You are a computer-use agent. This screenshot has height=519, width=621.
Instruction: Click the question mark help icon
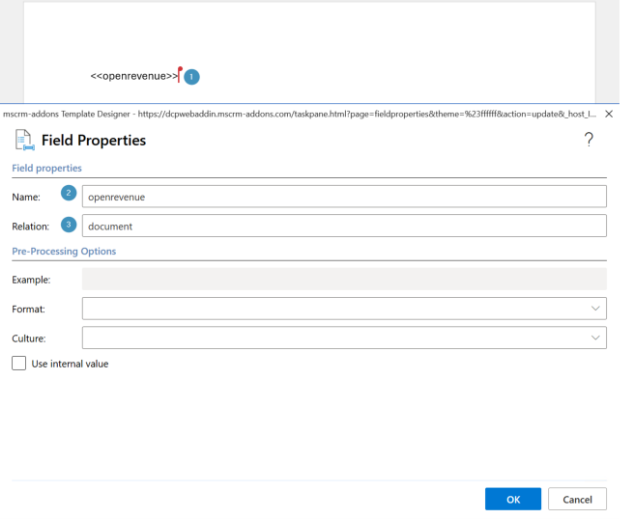[589, 140]
